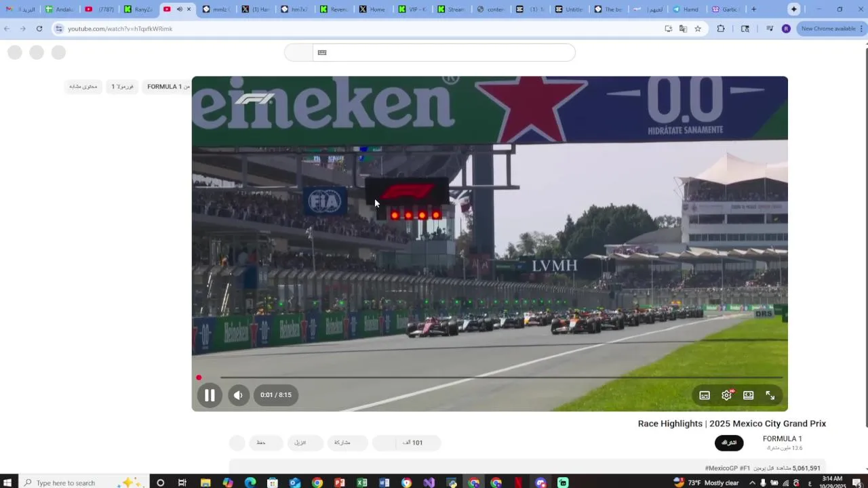Mute the video with speaker icon
This screenshot has width=868, height=488.
pos(238,395)
